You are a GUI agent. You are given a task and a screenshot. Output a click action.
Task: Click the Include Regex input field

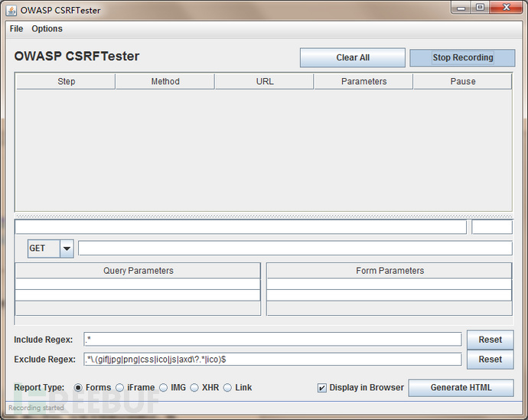pos(272,339)
